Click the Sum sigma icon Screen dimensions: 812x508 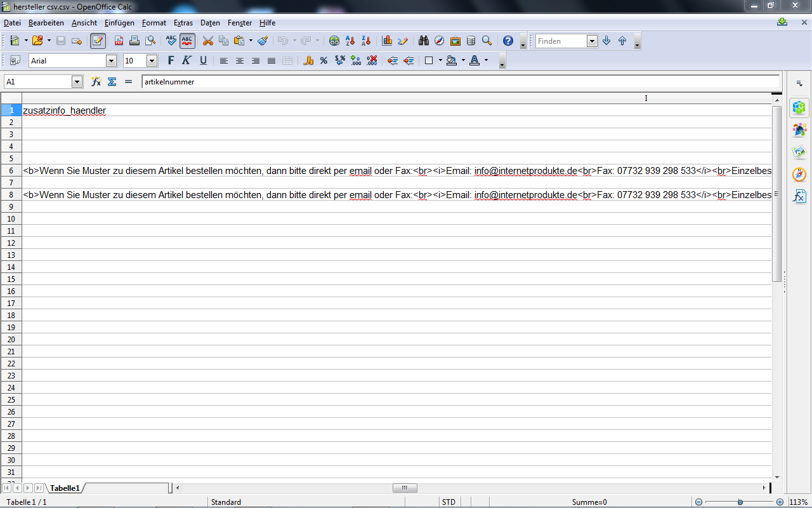click(112, 82)
